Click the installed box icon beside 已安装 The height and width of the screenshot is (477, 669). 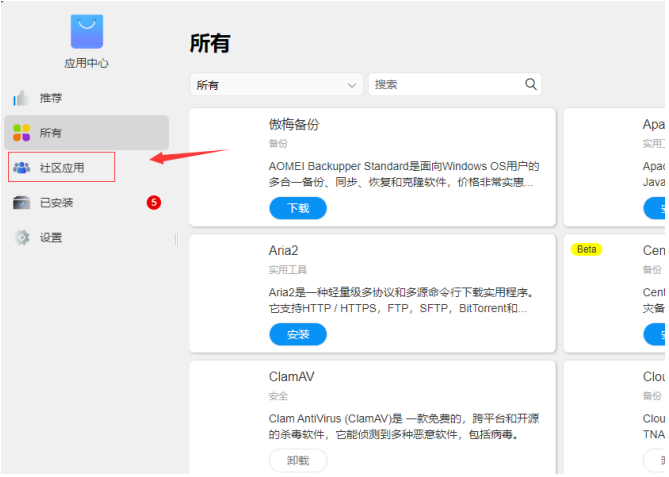point(21,203)
